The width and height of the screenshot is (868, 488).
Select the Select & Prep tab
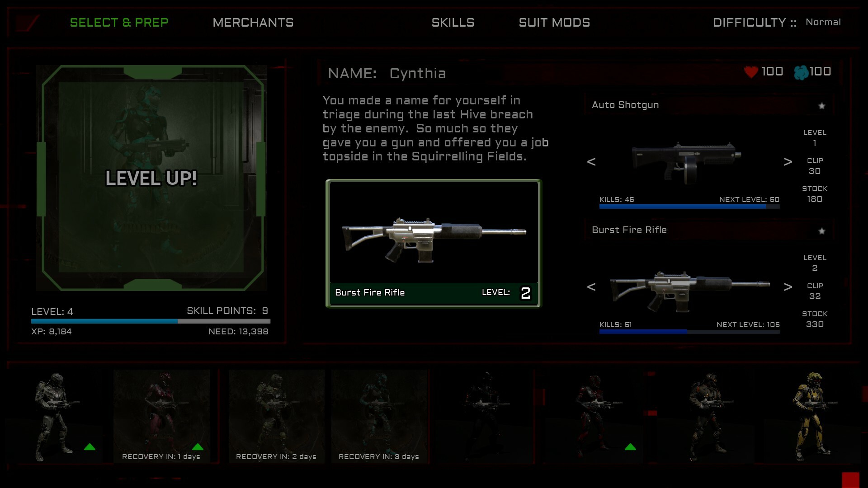(x=119, y=23)
